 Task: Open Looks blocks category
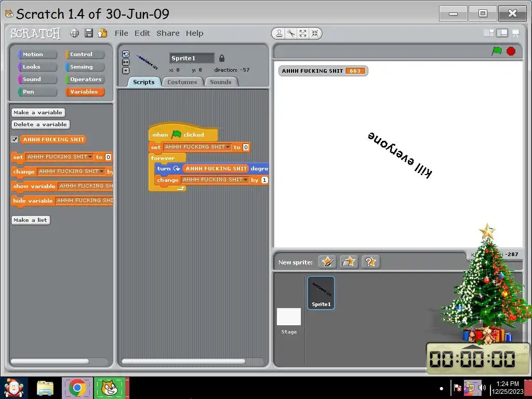[x=37, y=67]
